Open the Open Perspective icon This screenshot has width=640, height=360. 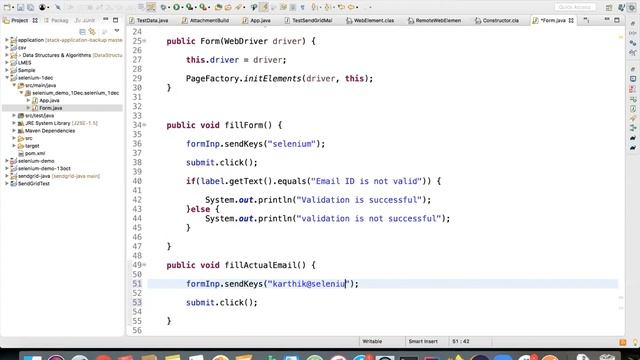click(609, 7)
